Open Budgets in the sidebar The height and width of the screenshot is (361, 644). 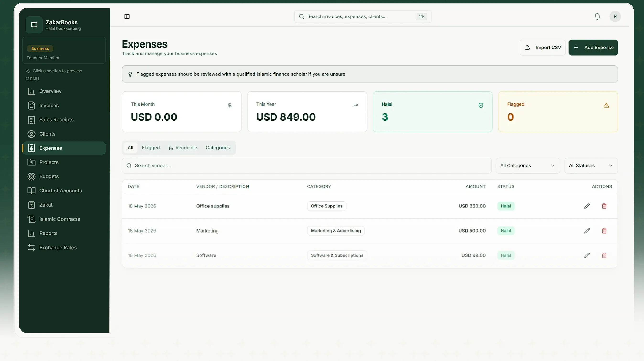[x=64, y=176]
